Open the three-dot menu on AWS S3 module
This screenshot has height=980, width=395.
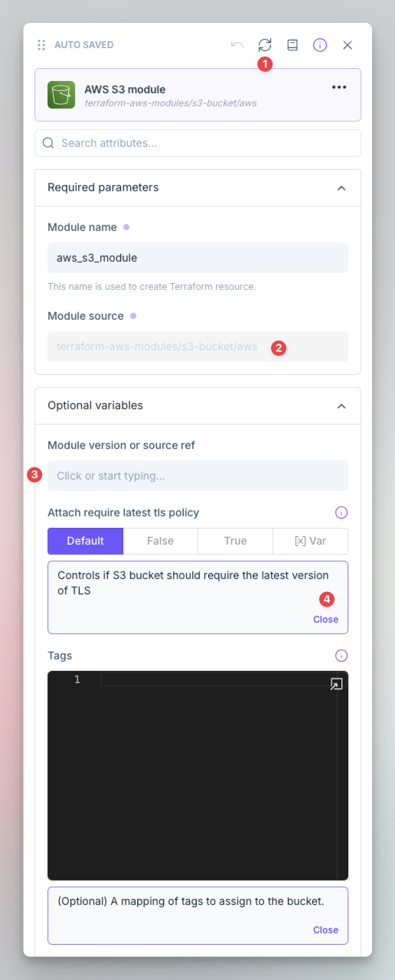click(x=339, y=87)
